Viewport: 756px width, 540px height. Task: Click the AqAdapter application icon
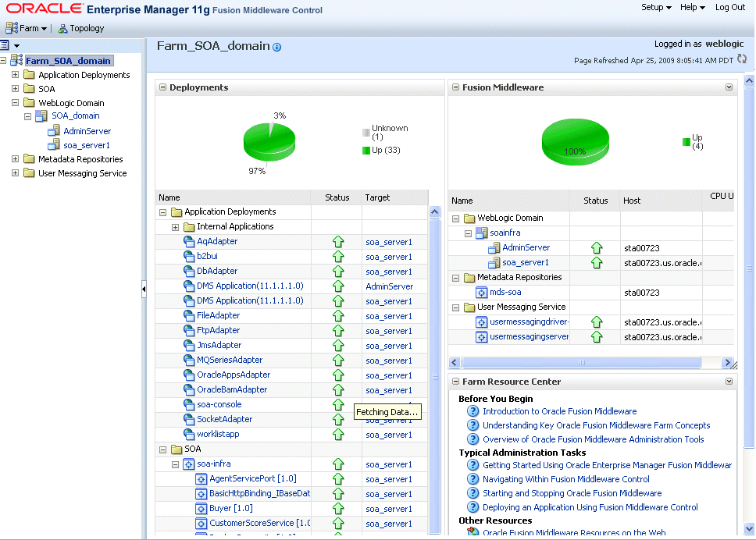point(189,241)
